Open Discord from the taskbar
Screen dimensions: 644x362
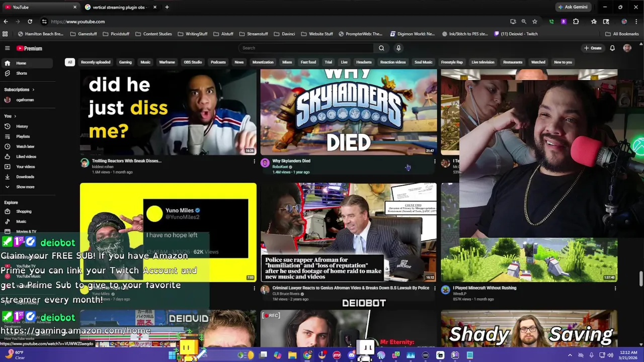[352, 355]
